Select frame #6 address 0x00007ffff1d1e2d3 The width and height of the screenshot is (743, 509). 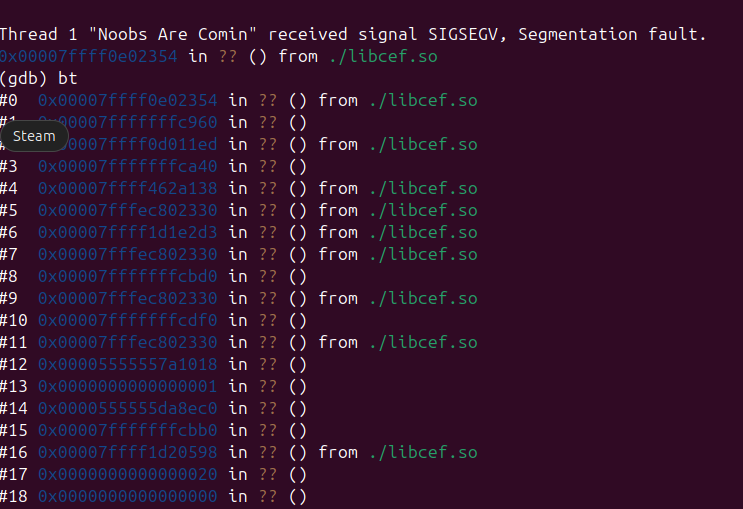(127, 233)
